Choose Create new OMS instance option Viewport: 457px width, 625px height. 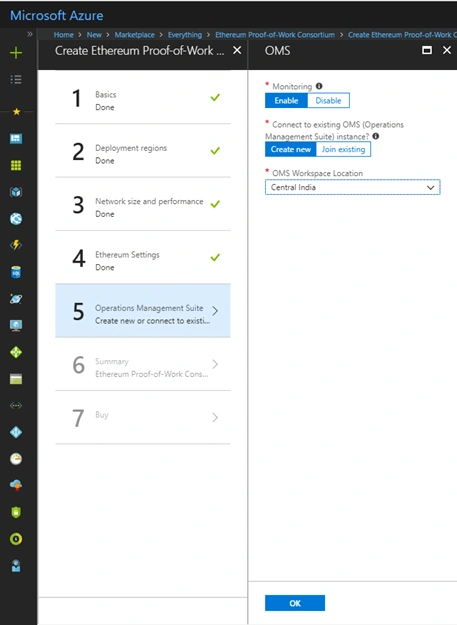coord(291,149)
